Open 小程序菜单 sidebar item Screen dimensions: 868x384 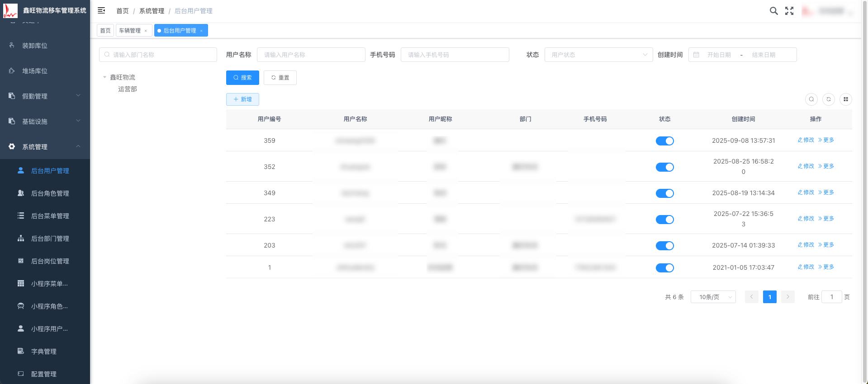point(45,284)
